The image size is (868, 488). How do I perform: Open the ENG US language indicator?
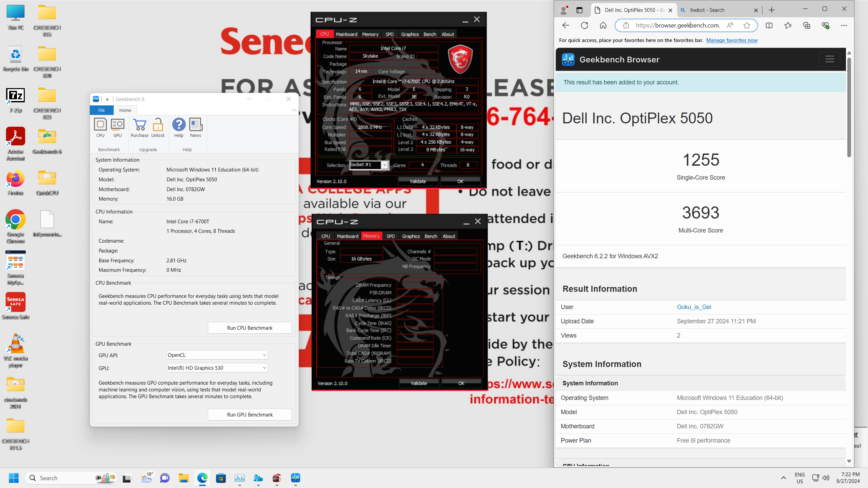point(800,478)
